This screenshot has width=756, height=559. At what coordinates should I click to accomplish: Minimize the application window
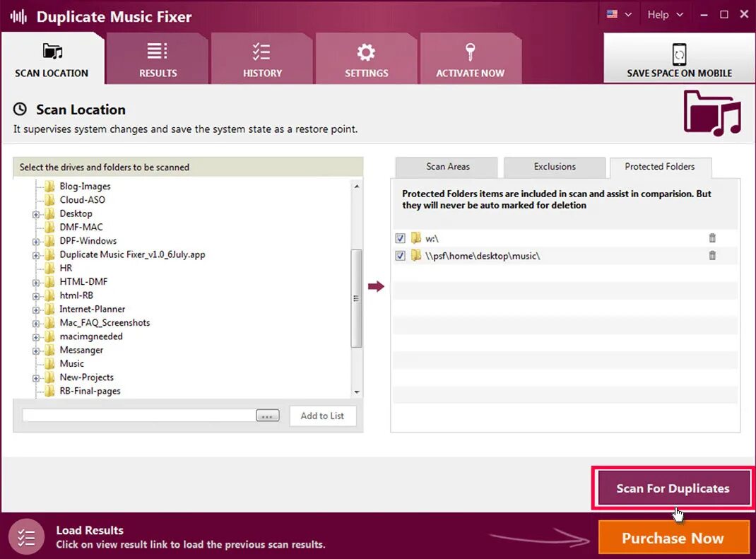tap(704, 15)
